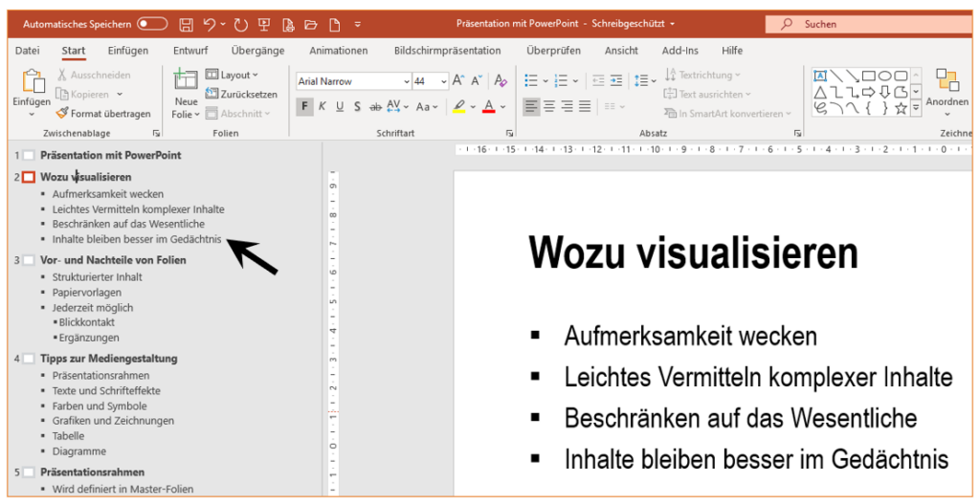Select the oval shape in gallery

(884, 77)
